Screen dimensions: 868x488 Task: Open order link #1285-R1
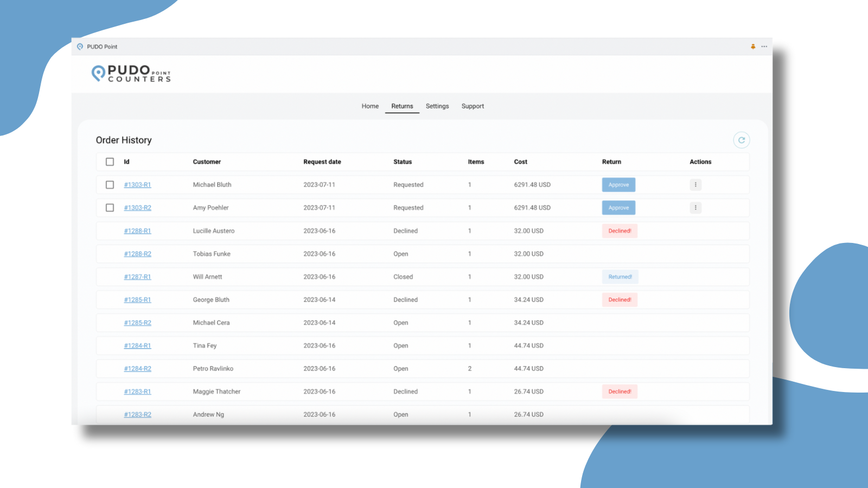point(137,300)
